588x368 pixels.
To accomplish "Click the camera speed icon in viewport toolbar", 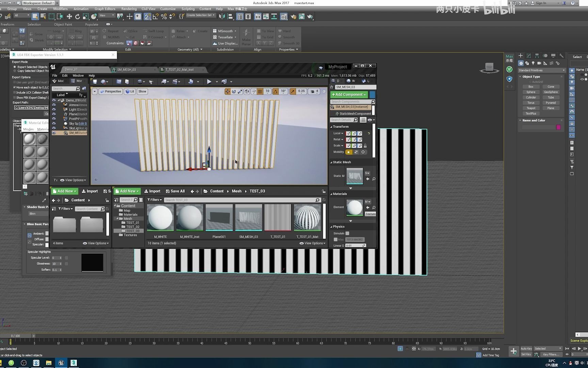I will click(313, 91).
